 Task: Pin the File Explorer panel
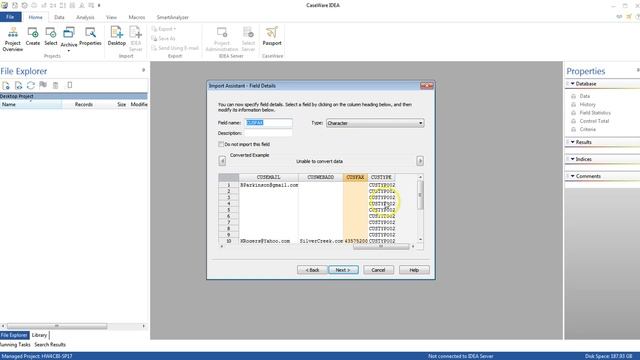coord(143,70)
